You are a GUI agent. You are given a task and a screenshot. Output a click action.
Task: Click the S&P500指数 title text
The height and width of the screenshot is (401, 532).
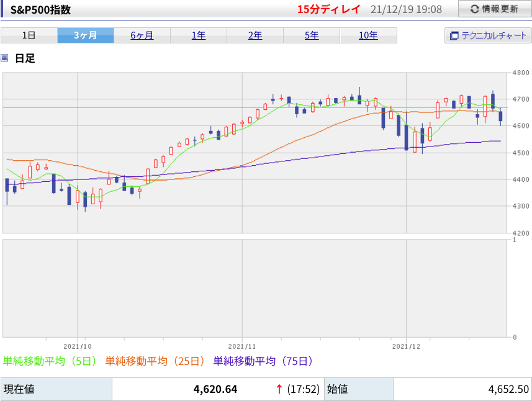(40, 9)
